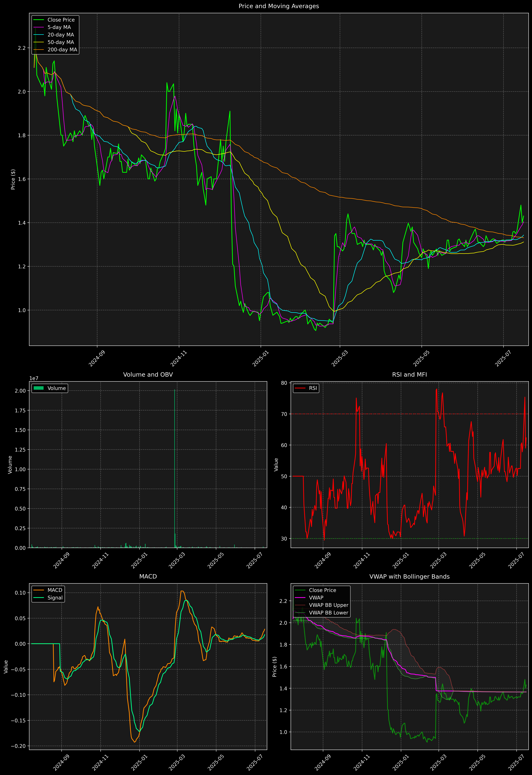532x775 pixels.
Task: Click the '70' tick on RSI chart
Action: (284, 414)
